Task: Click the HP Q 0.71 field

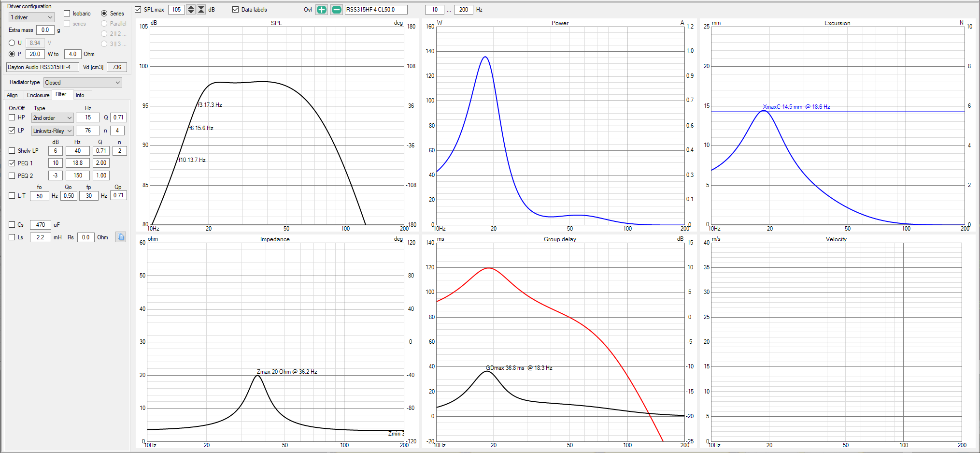Action: (x=118, y=117)
